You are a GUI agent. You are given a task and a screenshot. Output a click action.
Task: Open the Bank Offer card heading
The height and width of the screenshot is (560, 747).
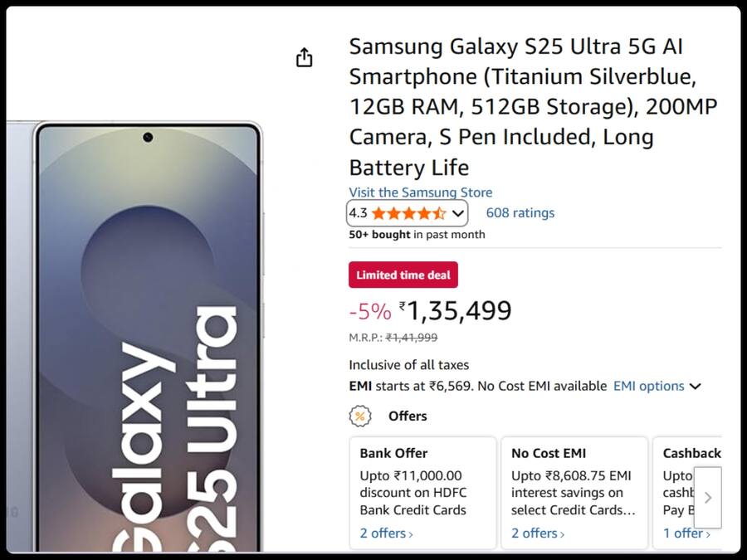[x=393, y=453]
